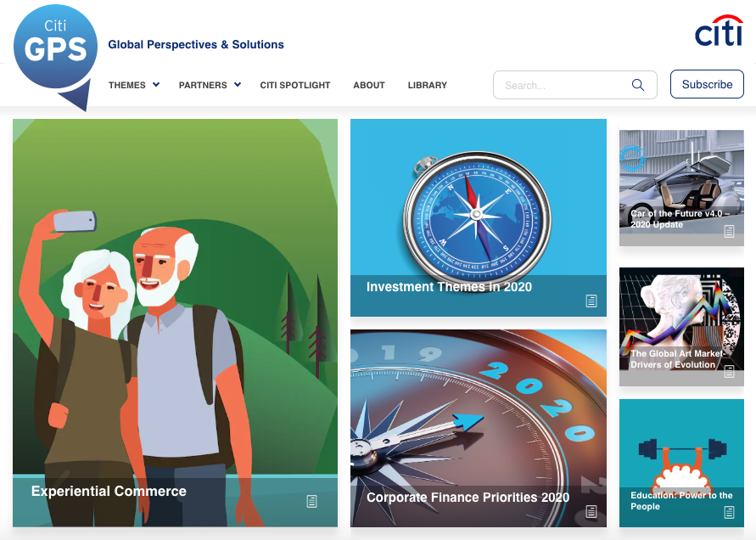Open Car of the Future v4.0 title

click(680, 219)
